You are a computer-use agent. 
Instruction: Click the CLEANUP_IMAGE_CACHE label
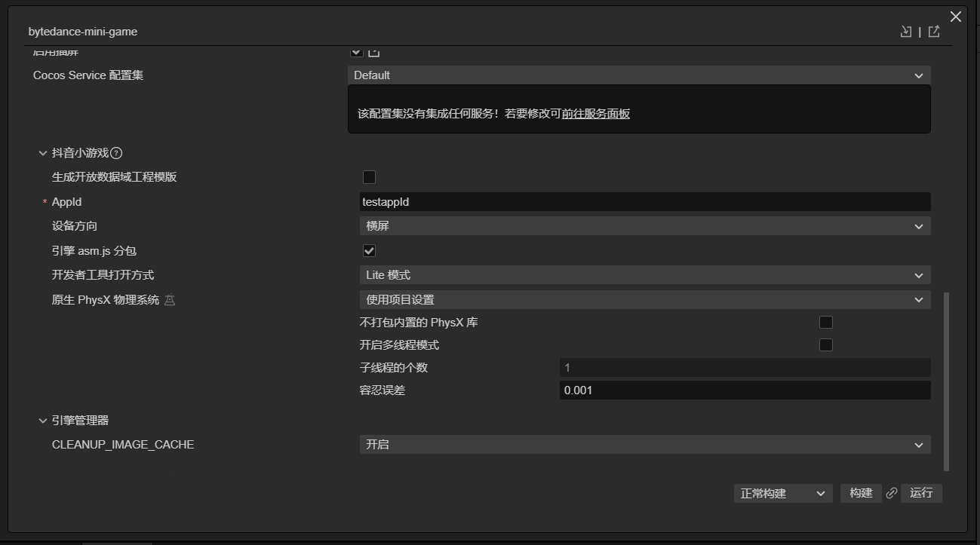(x=123, y=445)
